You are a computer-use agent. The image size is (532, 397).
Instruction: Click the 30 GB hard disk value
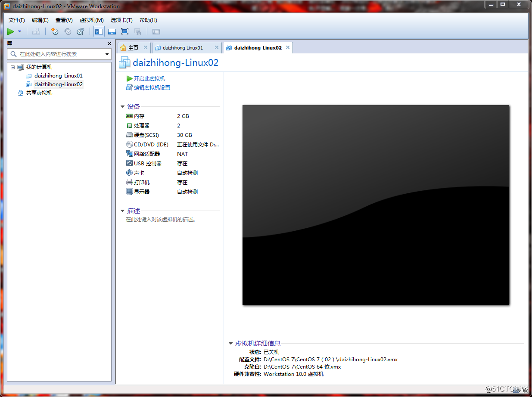(x=184, y=135)
